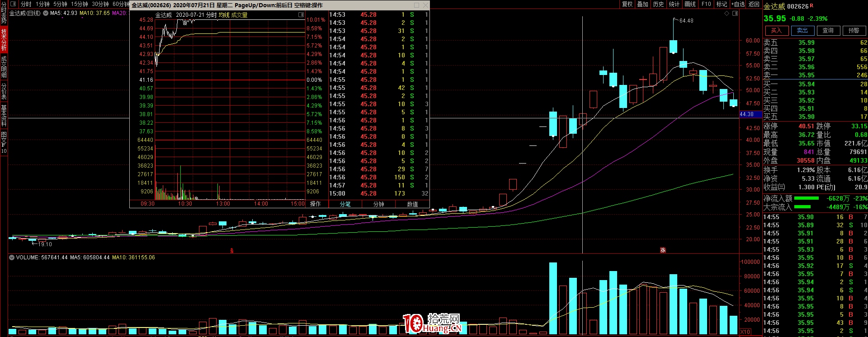Image resolution: width=868 pixels, height=337 pixels.
Task: Click the 买五 price 35.90
Action: tap(807, 117)
